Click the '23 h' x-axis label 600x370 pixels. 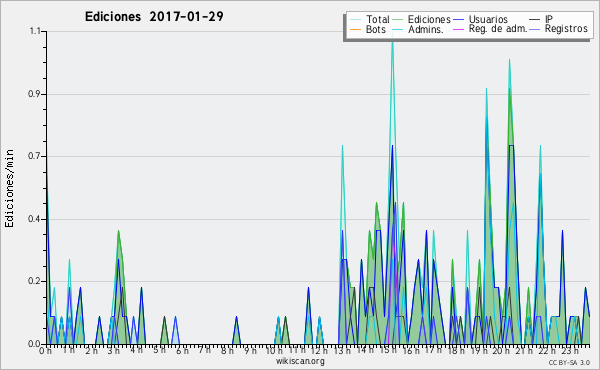(x=570, y=351)
